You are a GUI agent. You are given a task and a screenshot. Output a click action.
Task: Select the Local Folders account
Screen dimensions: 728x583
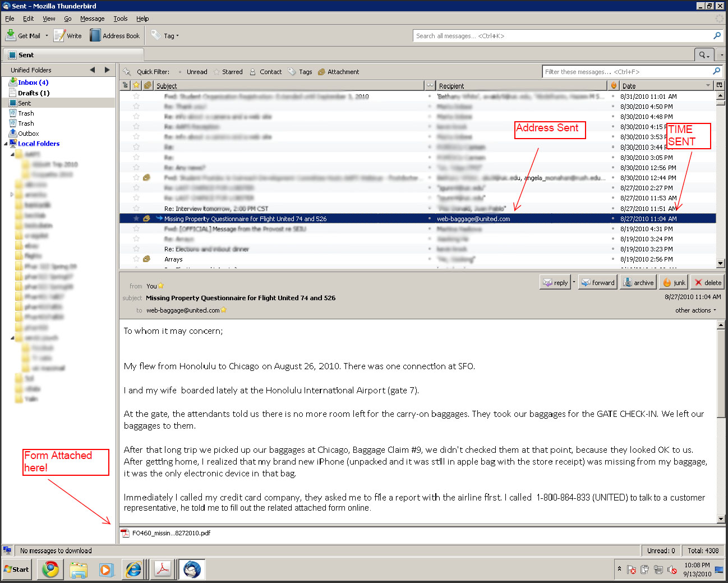[38, 144]
